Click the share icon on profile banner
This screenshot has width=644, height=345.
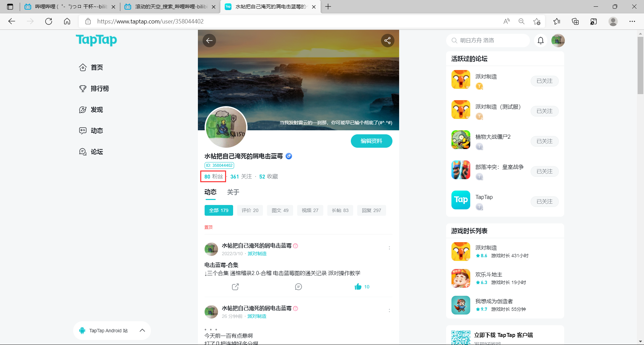(387, 41)
